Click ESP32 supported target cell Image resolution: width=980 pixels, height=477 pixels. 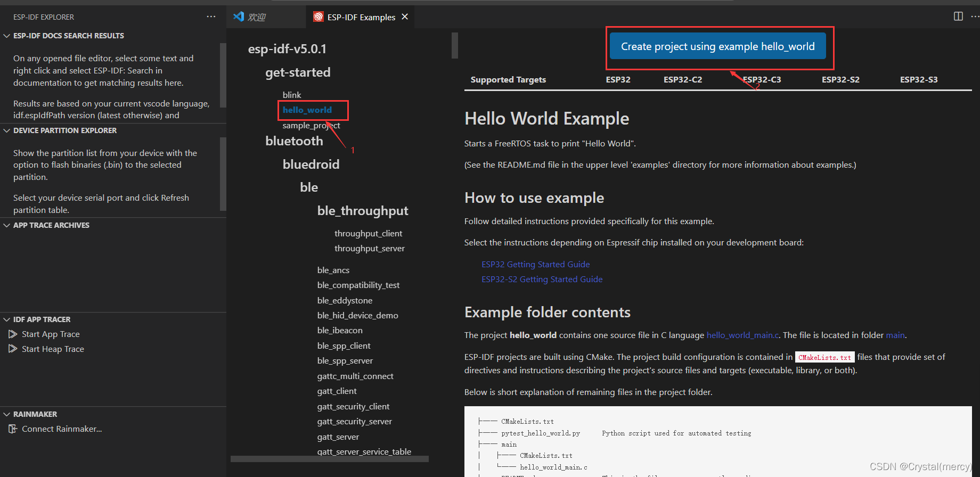[618, 79]
